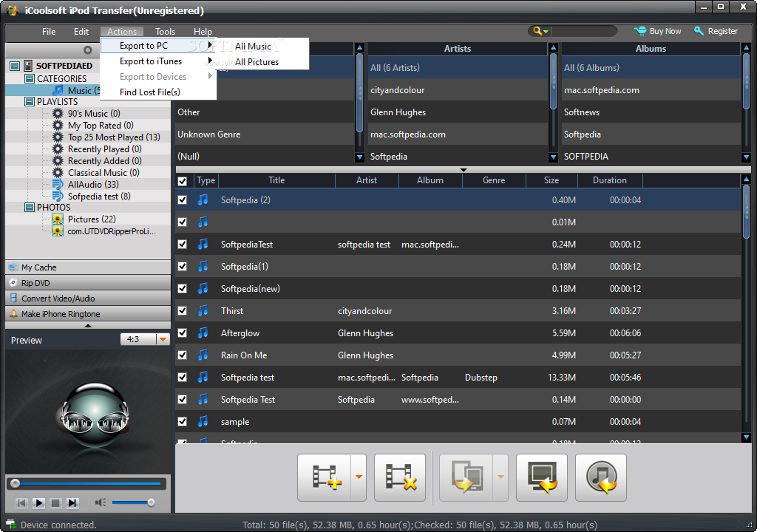Click the search magnifier icon
Viewport: 757px width, 532px height.
pyautogui.click(x=537, y=31)
